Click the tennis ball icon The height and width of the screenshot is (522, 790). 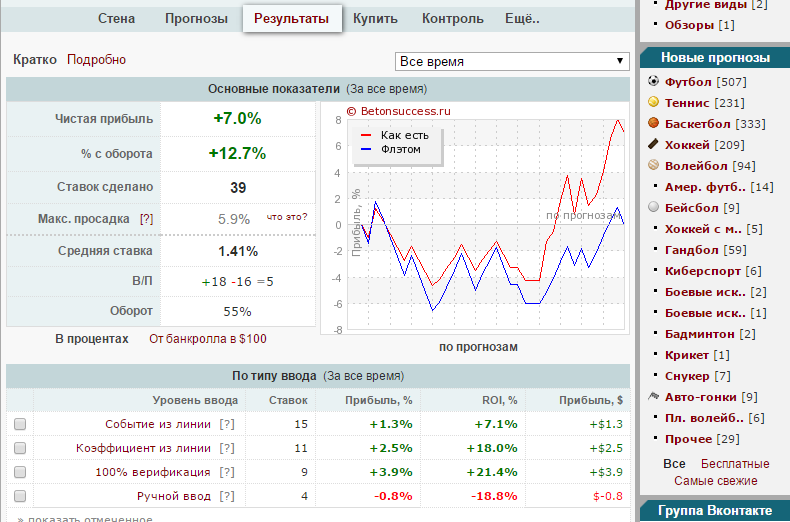[653, 102]
